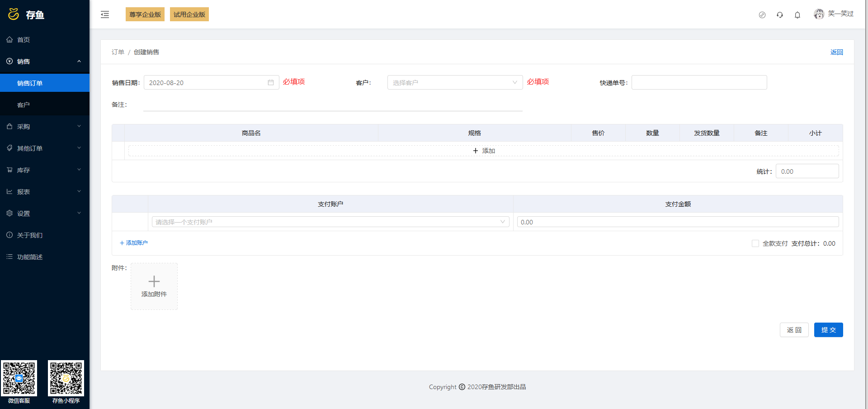Click the 添加账户 link
Viewport: 868px width, 409px height.
click(134, 243)
